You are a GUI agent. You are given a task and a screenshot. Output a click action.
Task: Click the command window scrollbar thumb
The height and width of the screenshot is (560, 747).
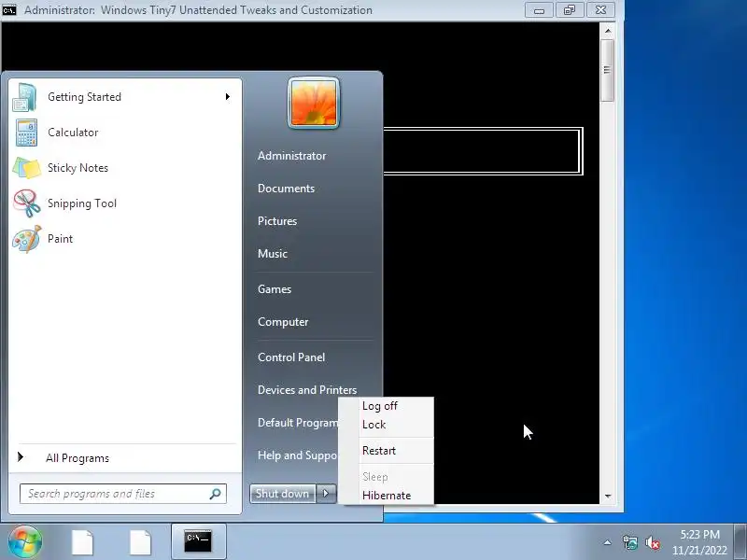[x=608, y=71]
